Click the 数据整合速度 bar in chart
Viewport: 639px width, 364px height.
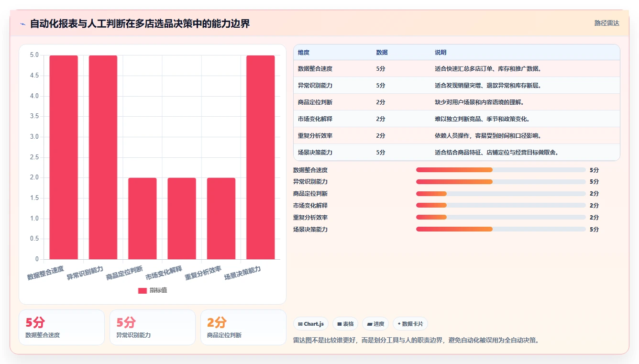tap(64, 157)
